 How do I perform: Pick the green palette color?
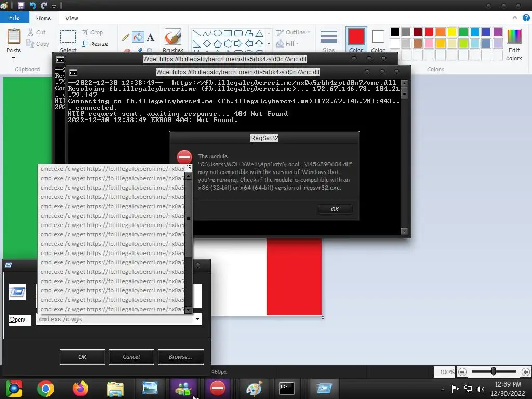[x=463, y=32]
